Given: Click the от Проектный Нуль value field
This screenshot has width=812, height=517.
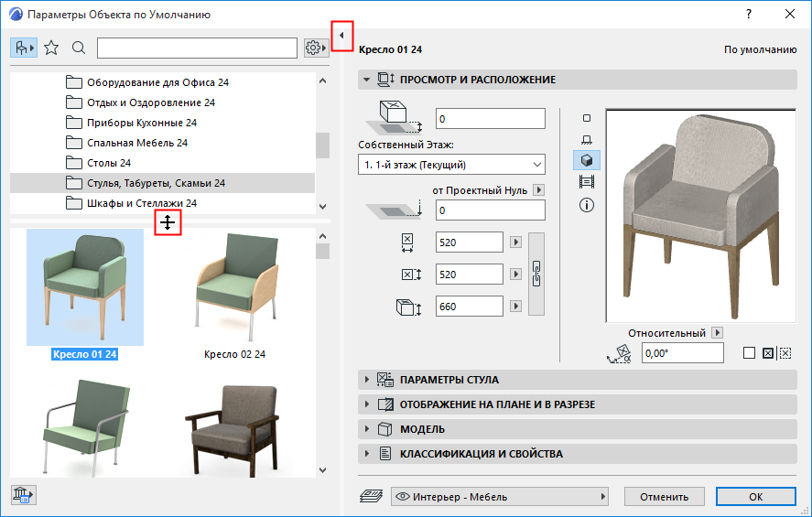Looking at the screenshot, I should [491, 210].
